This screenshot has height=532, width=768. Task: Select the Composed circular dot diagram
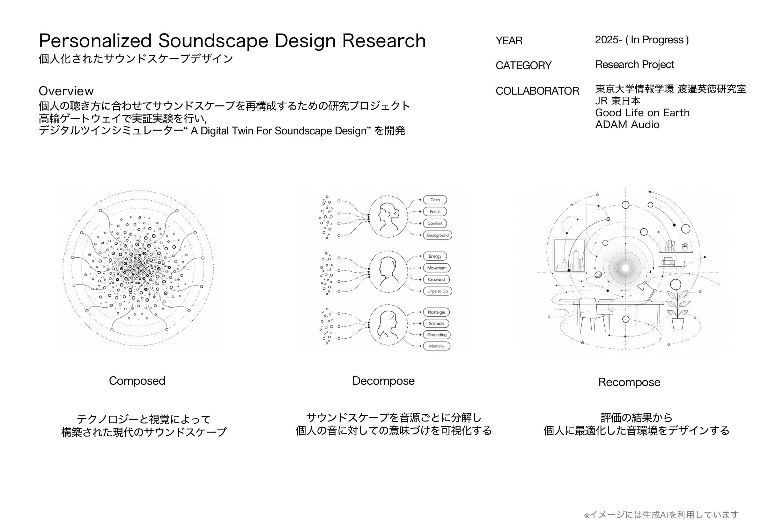(138, 268)
